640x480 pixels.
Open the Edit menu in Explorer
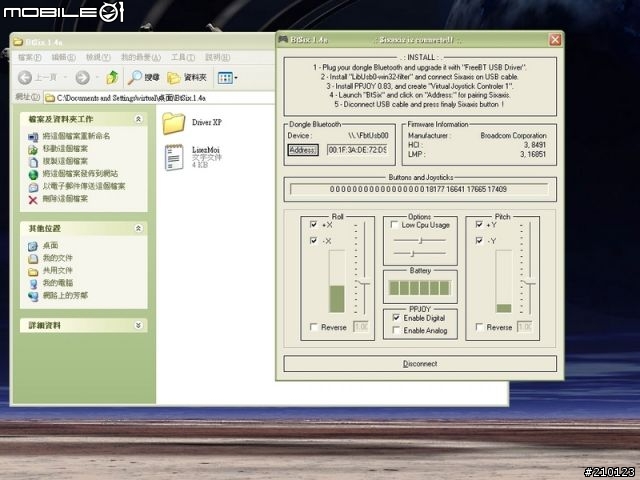(63, 58)
